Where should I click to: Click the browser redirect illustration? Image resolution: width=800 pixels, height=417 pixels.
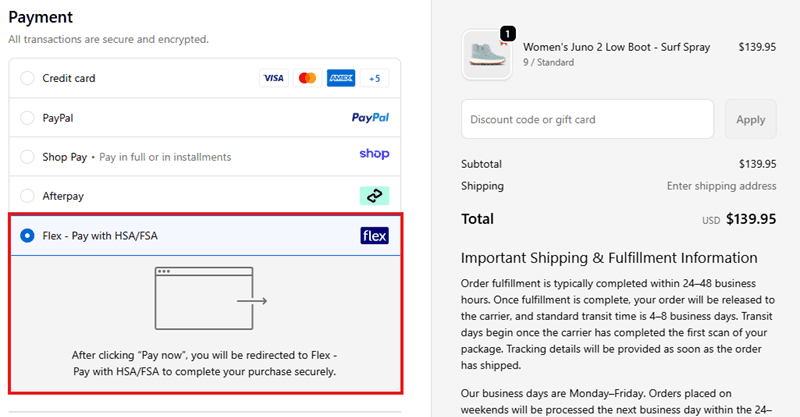click(x=211, y=299)
